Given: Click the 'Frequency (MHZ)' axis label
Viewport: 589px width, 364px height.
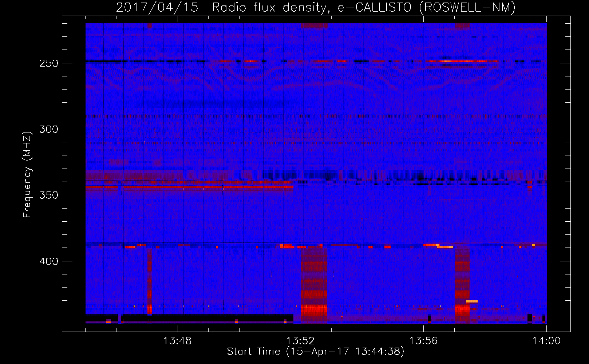Looking at the screenshot, I should (27, 174).
